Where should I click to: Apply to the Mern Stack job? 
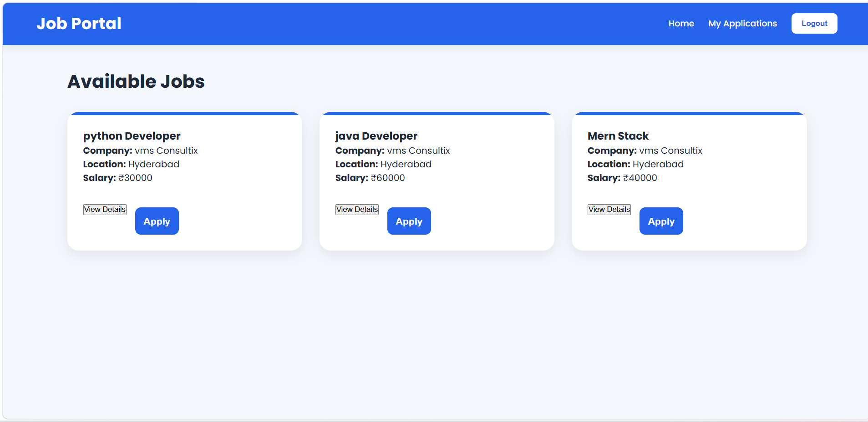click(661, 221)
